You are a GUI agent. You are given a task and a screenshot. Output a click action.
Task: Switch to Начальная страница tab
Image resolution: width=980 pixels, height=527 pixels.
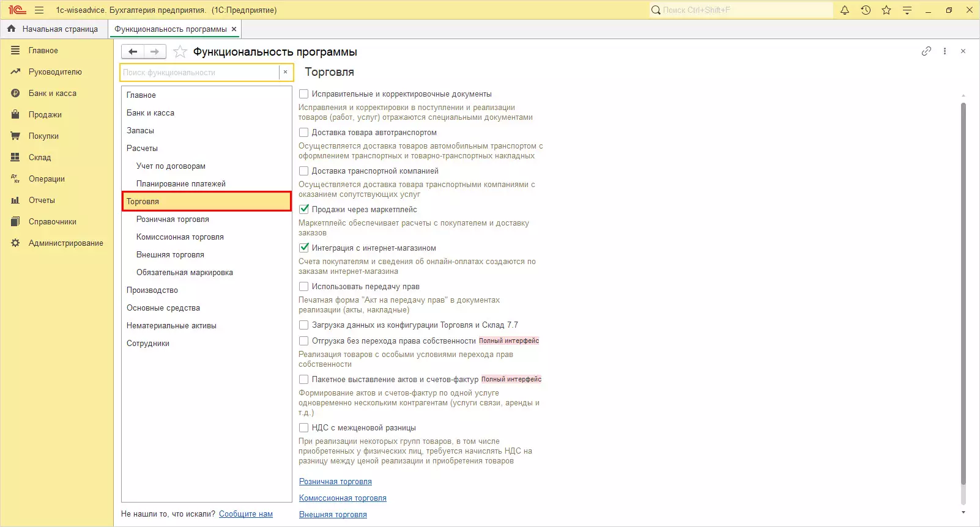coord(54,29)
